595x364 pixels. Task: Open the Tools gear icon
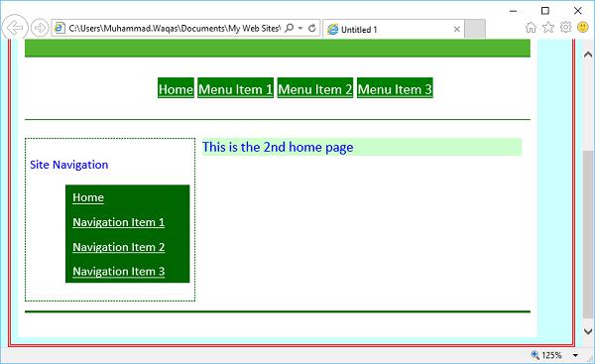(x=566, y=28)
